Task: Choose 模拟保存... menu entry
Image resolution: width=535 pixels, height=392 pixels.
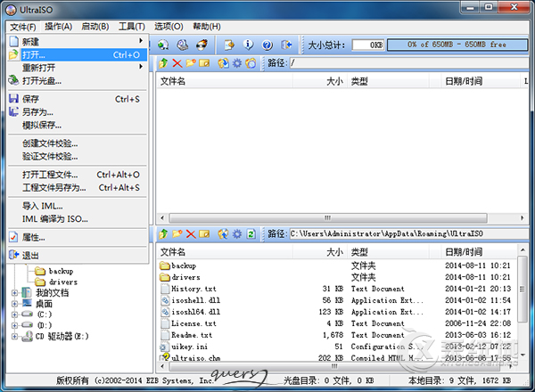Action: point(78,125)
